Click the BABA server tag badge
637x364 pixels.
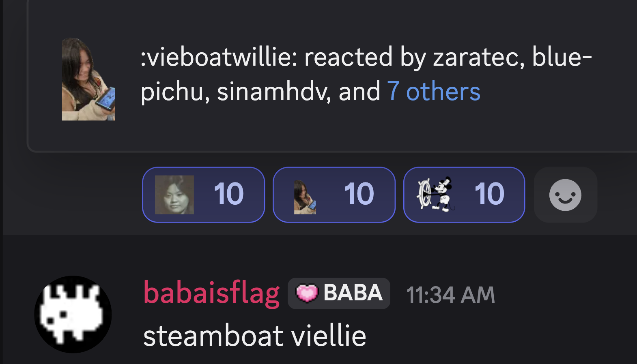339,293
